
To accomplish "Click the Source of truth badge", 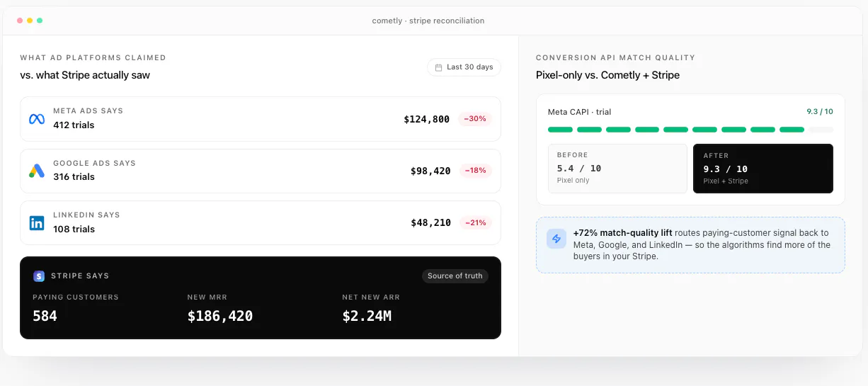I will tap(455, 276).
